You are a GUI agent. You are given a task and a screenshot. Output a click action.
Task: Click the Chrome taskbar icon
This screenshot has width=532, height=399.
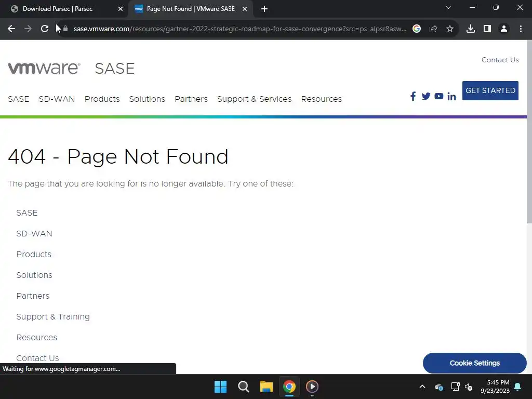click(289, 387)
